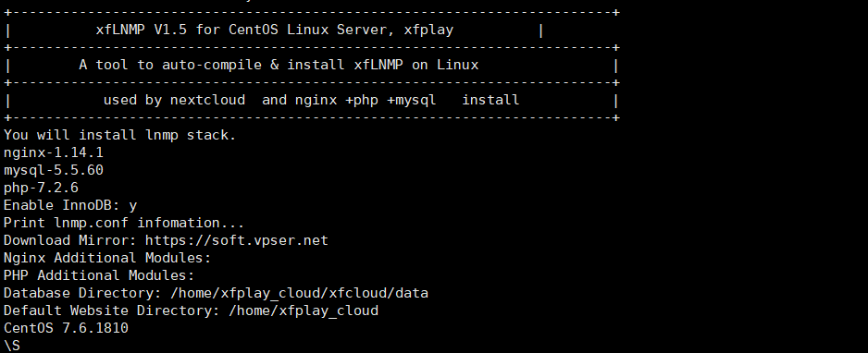Click 'Nginx Additional Modules:' line
The height and width of the screenshot is (353, 868).
107,258
